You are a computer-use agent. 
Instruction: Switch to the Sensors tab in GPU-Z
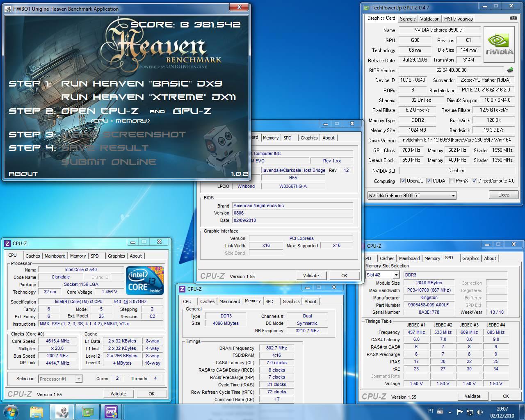(408, 18)
